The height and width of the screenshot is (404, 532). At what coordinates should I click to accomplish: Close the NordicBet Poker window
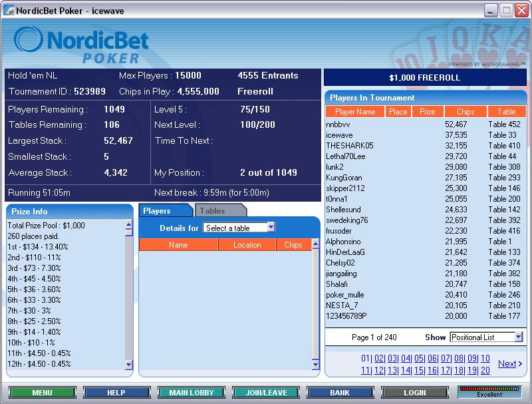(521, 11)
